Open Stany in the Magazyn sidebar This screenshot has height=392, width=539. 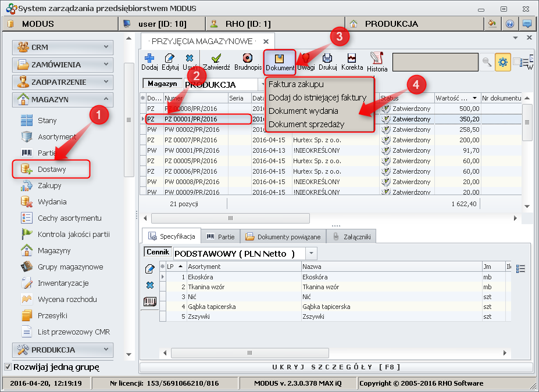47,121
